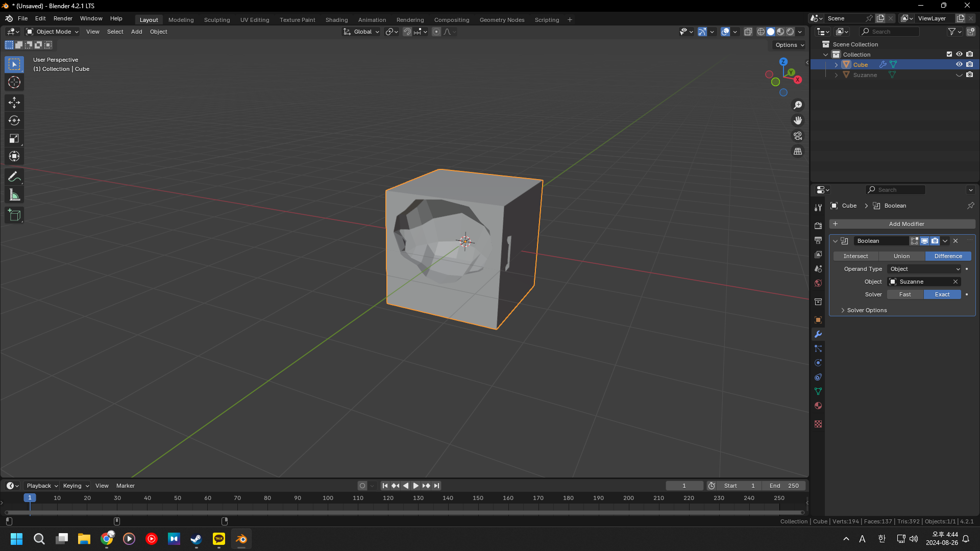The height and width of the screenshot is (551, 980).
Task: Toggle Cube visibility eye in outliner
Action: (x=959, y=64)
